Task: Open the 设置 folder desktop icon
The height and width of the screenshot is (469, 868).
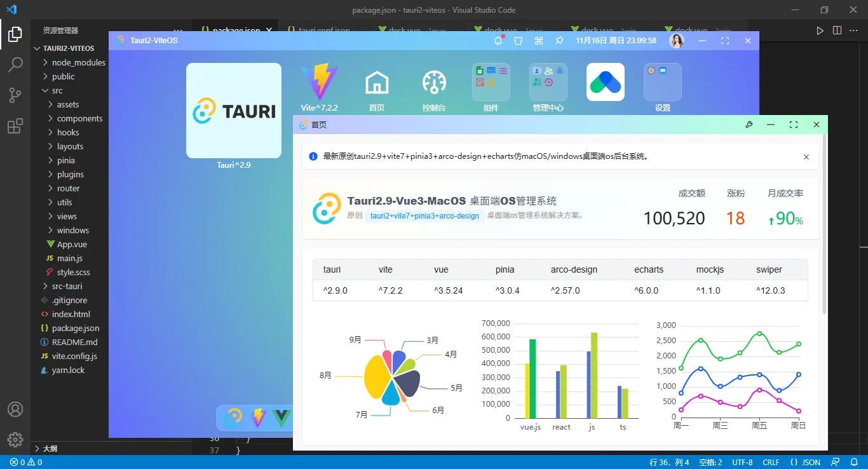Action: [663, 82]
